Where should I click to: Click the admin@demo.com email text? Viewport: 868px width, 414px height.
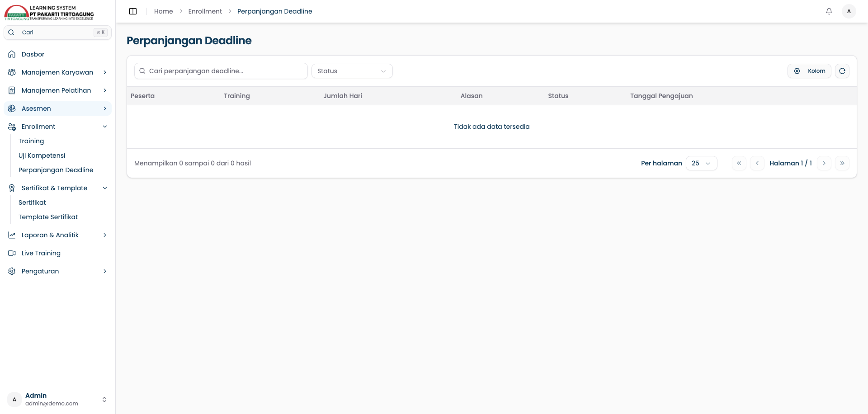coord(52,404)
